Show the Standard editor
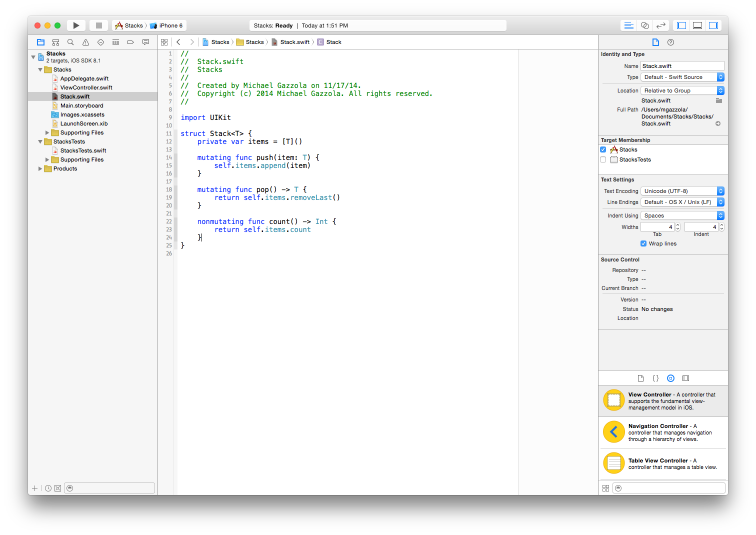Viewport: 756px width, 535px height. pos(629,25)
